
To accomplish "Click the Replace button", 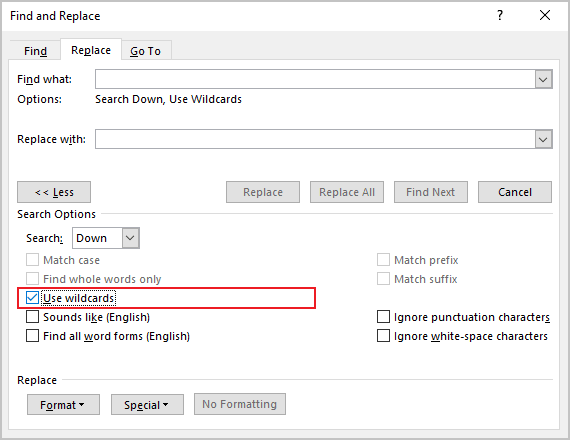I will click(263, 192).
